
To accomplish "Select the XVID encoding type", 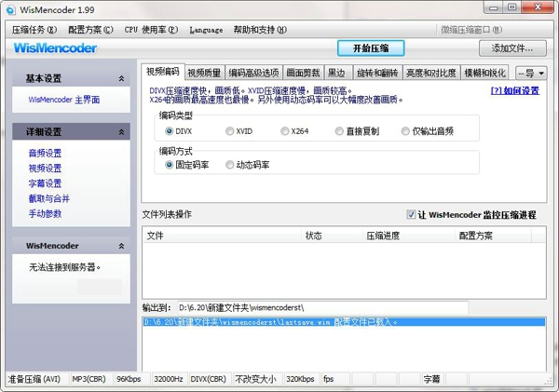I will (230, 131).
